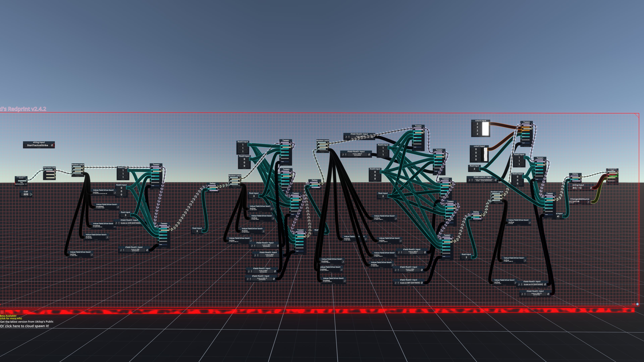Image resolution: width=644 pixels, height=362 pixels.
Task: Click StartTacicalStrike string input text field
Action: click(x=38, y=145)
